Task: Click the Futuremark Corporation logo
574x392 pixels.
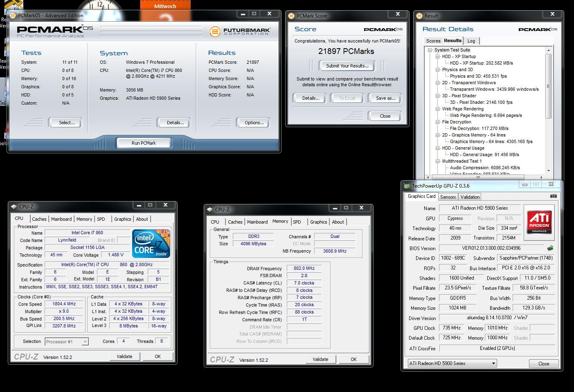Action: (240, 31)
